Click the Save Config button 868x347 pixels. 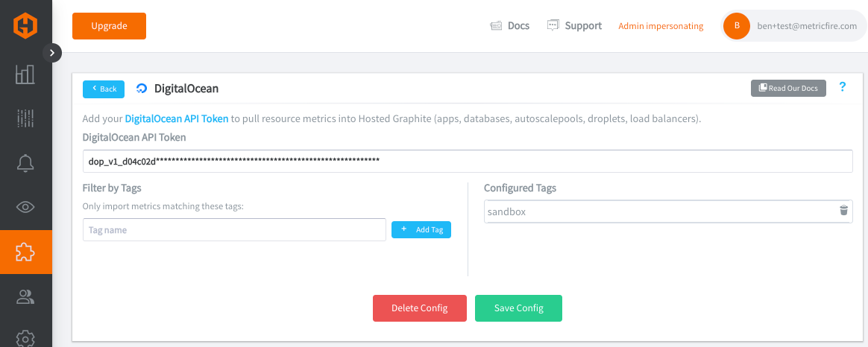[x=519, y=308]
